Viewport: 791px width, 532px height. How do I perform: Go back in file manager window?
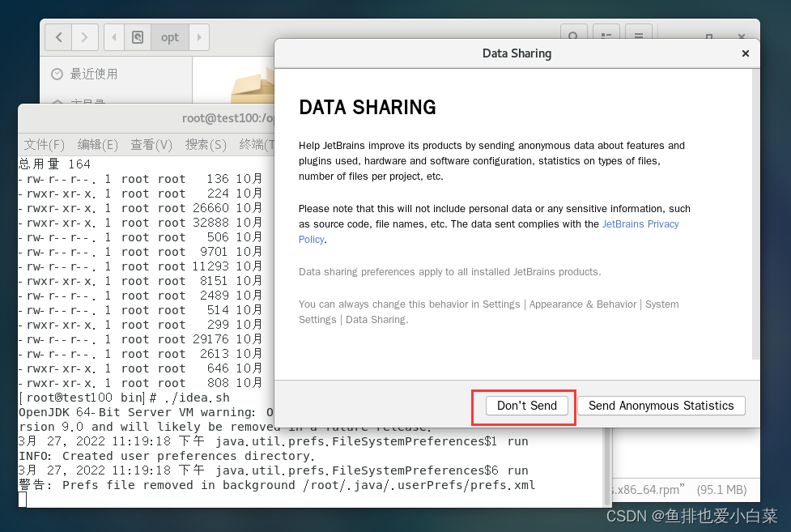coord(58,37)
